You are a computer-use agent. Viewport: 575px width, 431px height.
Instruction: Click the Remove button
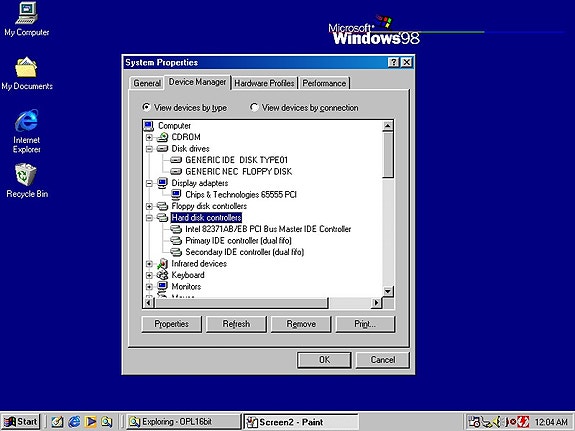pyautogui.click(x=301, y=324)
